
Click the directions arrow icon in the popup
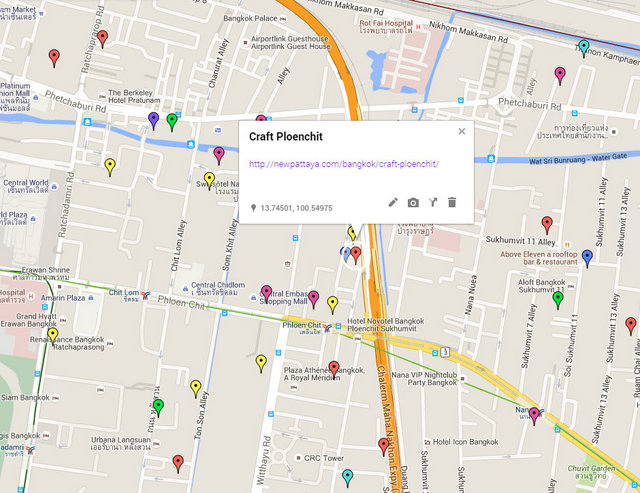tap(433, 202)
